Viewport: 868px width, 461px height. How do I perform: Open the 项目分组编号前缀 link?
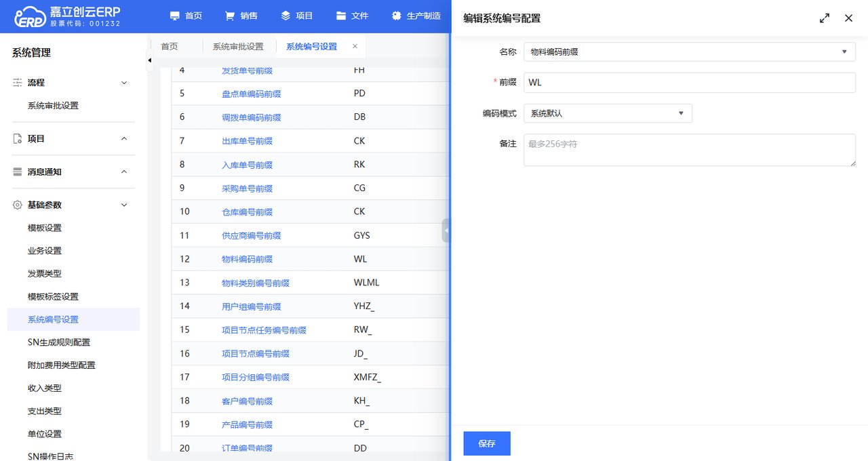pyautogui.click(x=256, y=378)
